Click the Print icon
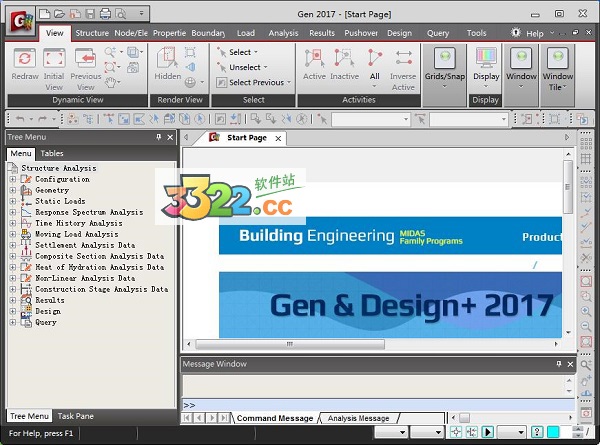Screen dimensions: 600x445 click(x=105, y=14)
